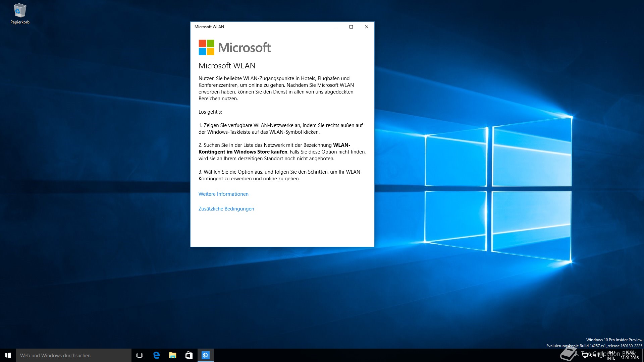The width and height of the screenshot is (644, 362).
Task: Click the Show desktop strip at taskbar end
Action: click(x=643, y=355)
